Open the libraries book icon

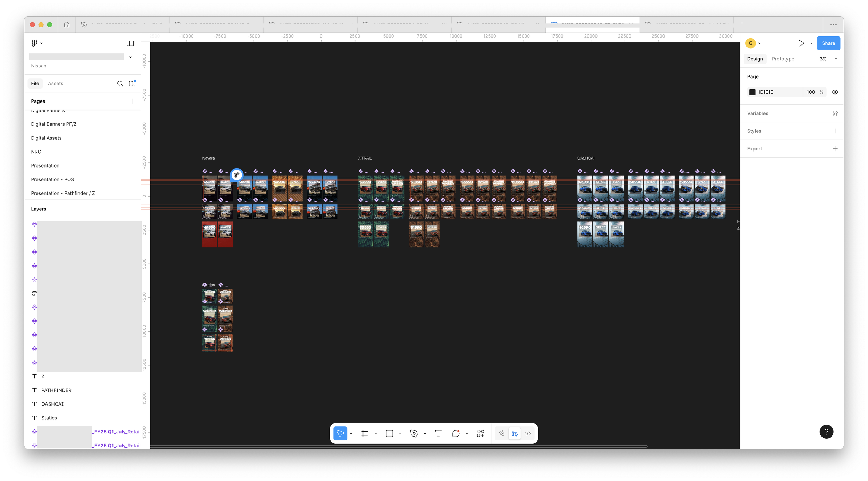(x=132, y=83)
